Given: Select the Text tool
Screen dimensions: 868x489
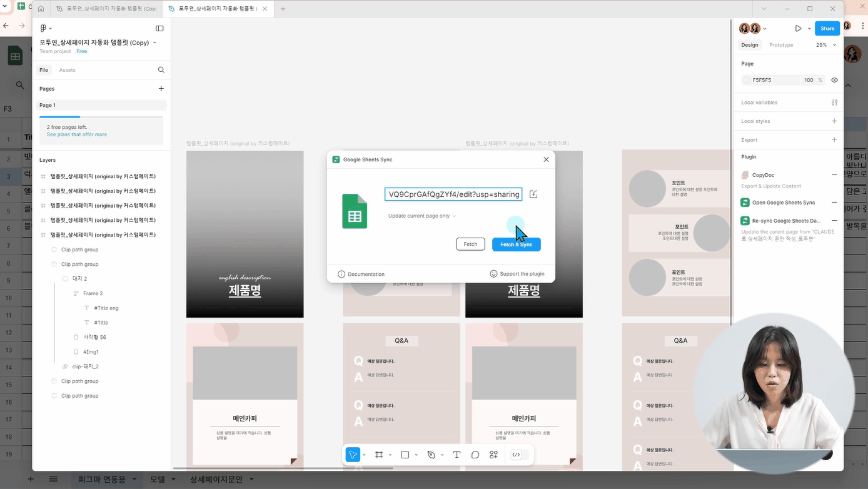Looking at the screenshot, I should click(x=457, y=455).
